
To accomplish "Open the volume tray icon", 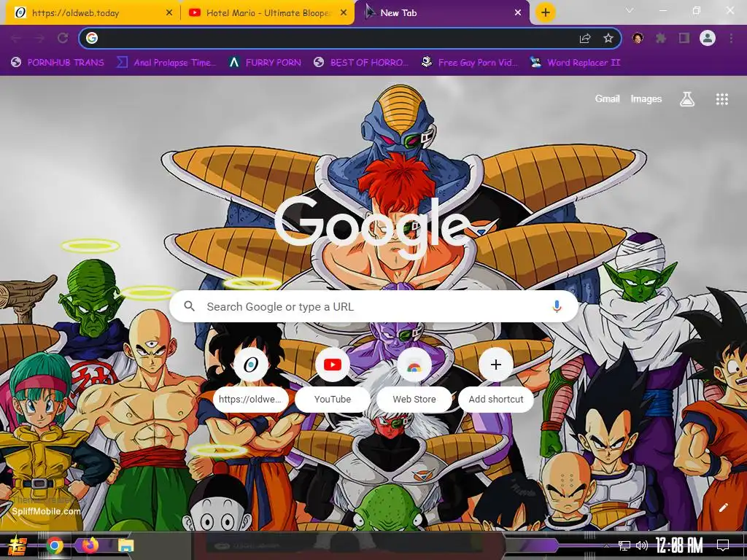I will click(642, 545).
